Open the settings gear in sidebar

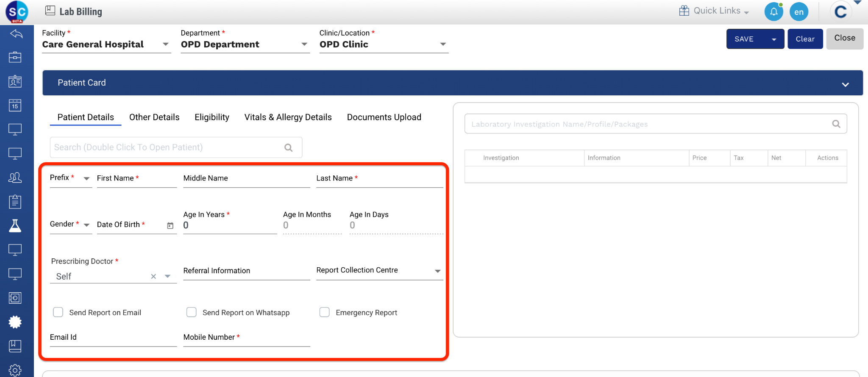point(15,370)
